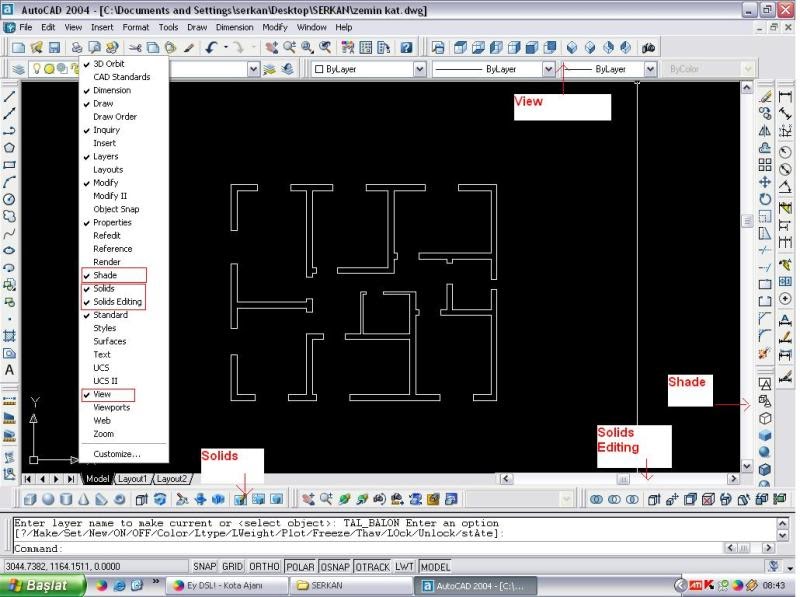Select the Polygon draw tool
Viewport: 800px width, 597px height.
9,148
